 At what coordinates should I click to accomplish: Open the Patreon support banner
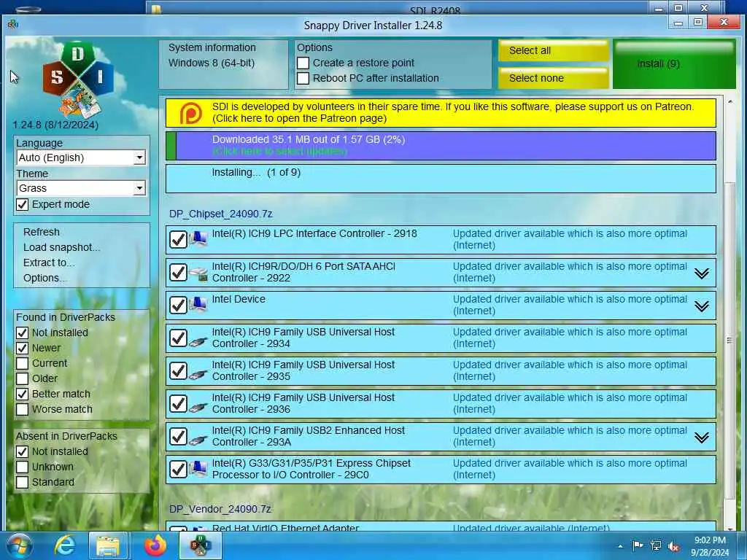click(x=441, y=113)
